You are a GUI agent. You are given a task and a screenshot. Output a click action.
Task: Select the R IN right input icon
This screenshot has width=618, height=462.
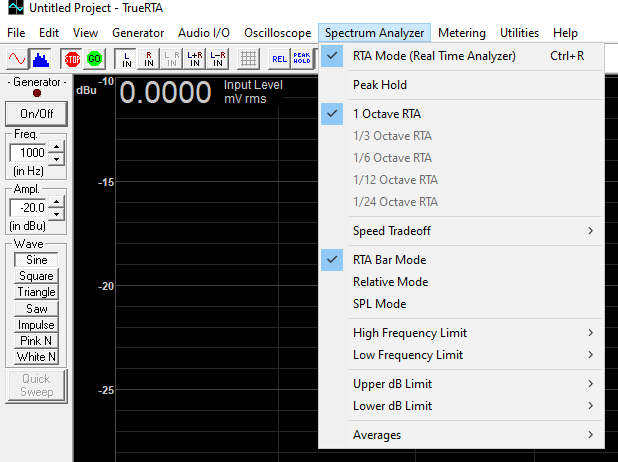[x=149, y=58]
